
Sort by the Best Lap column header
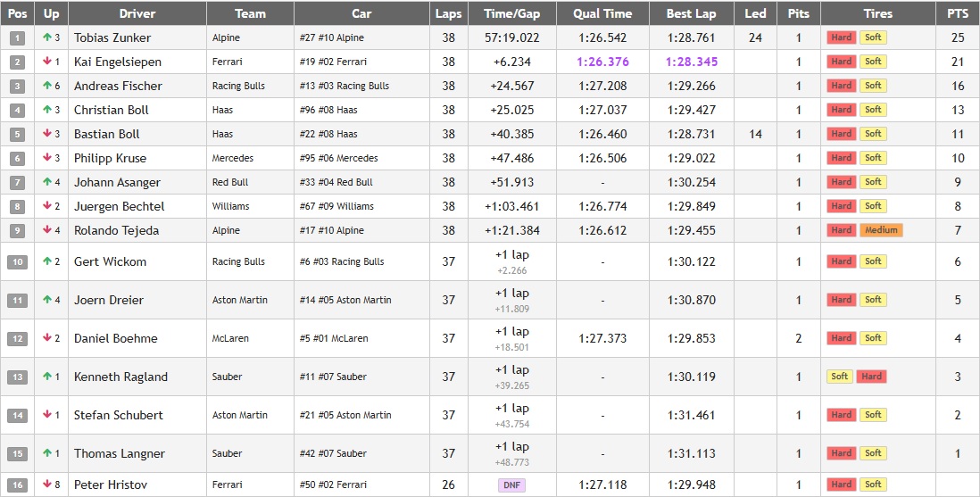coord(691,13)
